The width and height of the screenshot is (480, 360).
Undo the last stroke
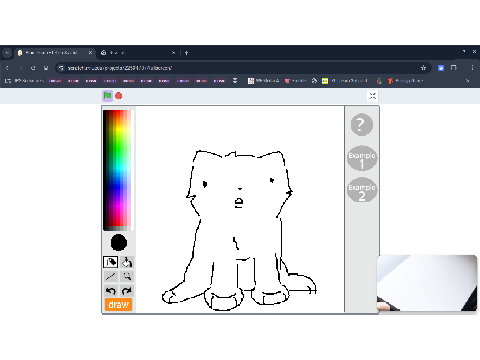[x=111, y=291]
